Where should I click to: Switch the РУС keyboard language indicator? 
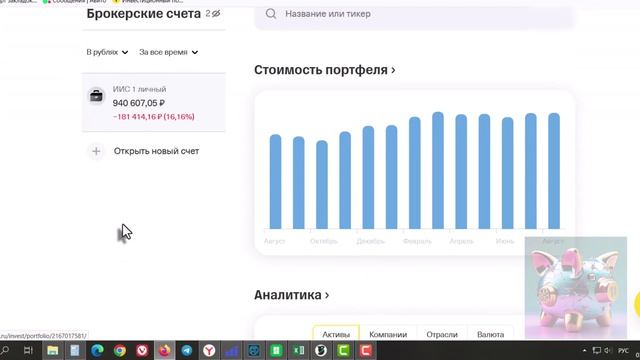(623, 350)
